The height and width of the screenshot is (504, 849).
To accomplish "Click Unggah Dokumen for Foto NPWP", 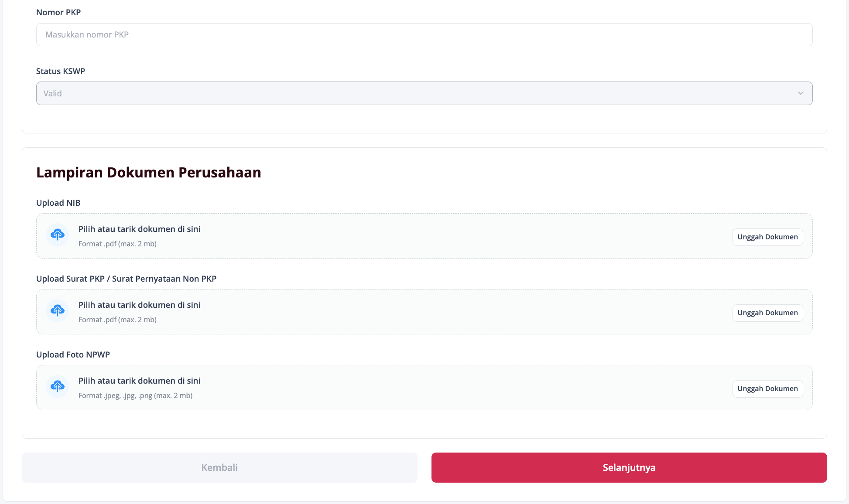I will click(x=767, y=388).
